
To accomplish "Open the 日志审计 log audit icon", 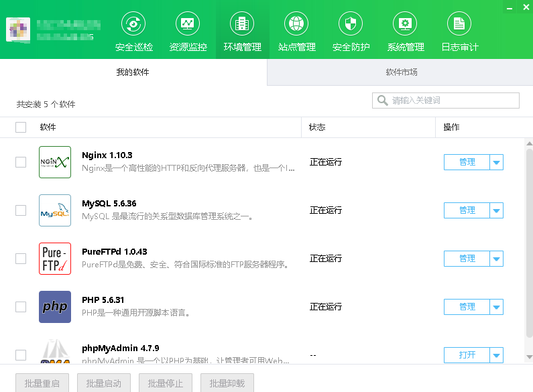I will click(459, 23).
